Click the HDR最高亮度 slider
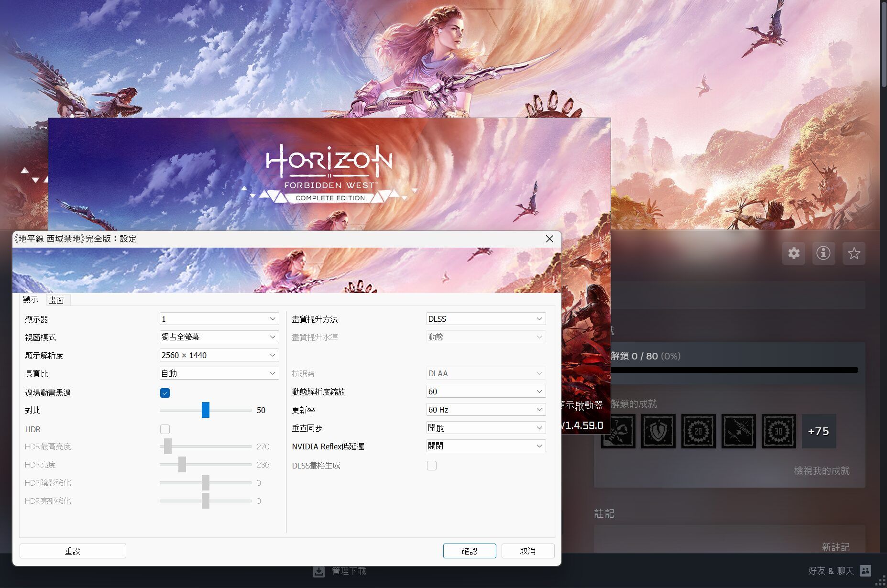This screenshot has height=588, width=887. (206, 446)
